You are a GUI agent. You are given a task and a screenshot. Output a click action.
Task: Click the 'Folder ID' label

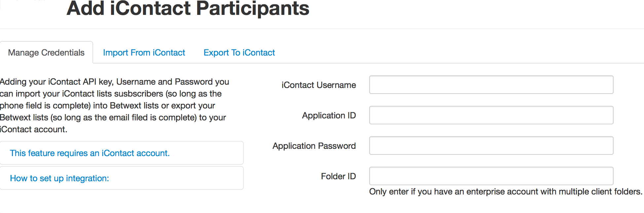[x=338, y=176]
